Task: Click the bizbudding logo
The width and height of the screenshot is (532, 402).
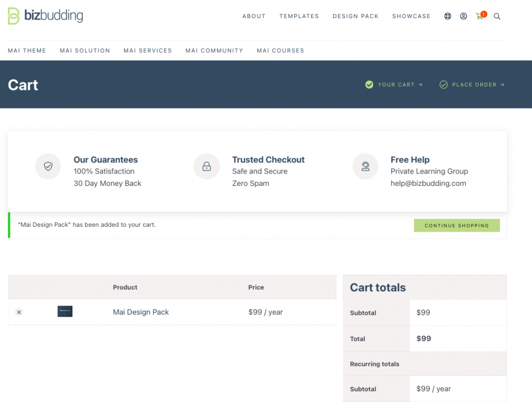Action: [45, 16]
